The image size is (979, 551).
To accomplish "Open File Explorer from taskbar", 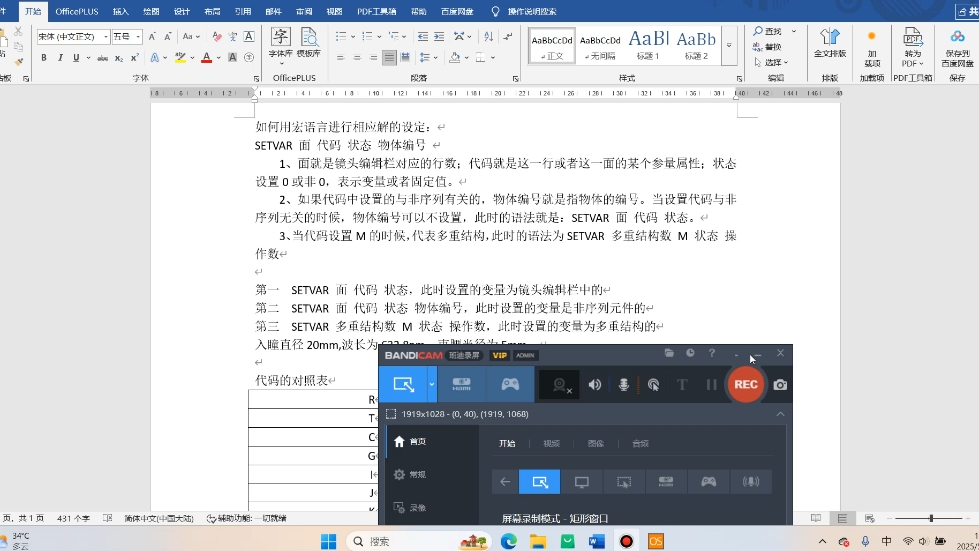I will (x=538, y=541).
